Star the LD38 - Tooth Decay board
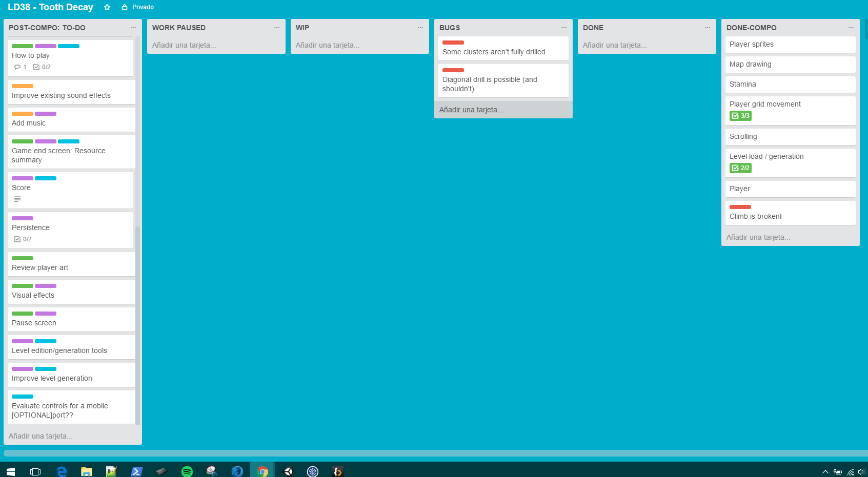Viewport: 868px width, 477px height. pyautogui.click(x=107, y=7)
